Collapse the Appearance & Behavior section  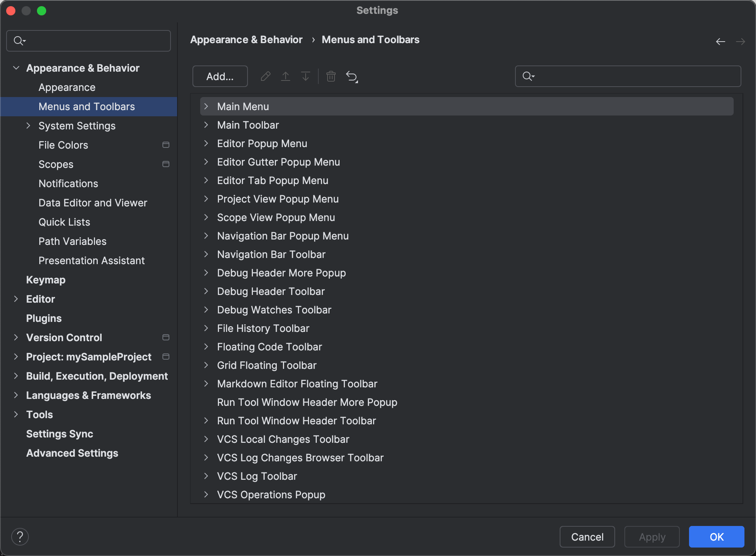[x=16, y=68]
